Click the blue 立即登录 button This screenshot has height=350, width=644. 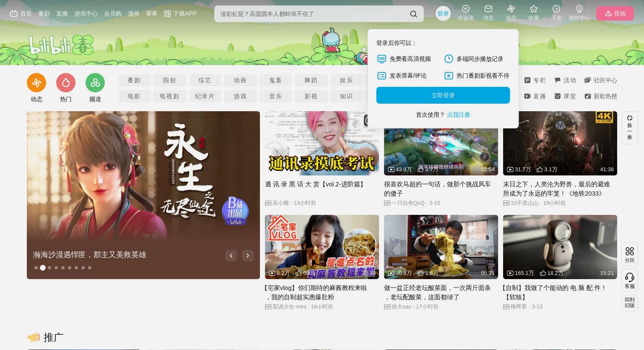pyautogui.click(x=443, y=95)
